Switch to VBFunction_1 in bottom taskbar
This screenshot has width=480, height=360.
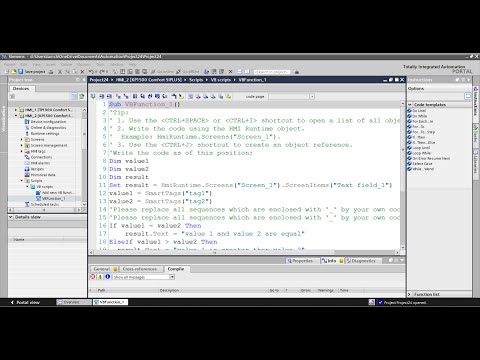tap(110, 302)
